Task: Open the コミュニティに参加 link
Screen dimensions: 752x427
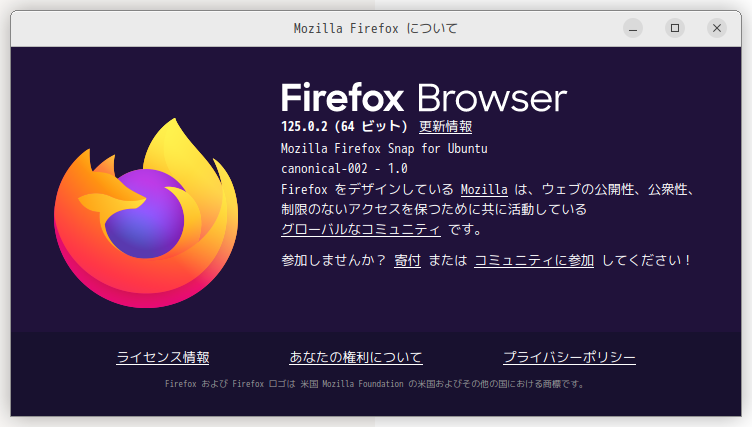Action: [x=534, y=261]
